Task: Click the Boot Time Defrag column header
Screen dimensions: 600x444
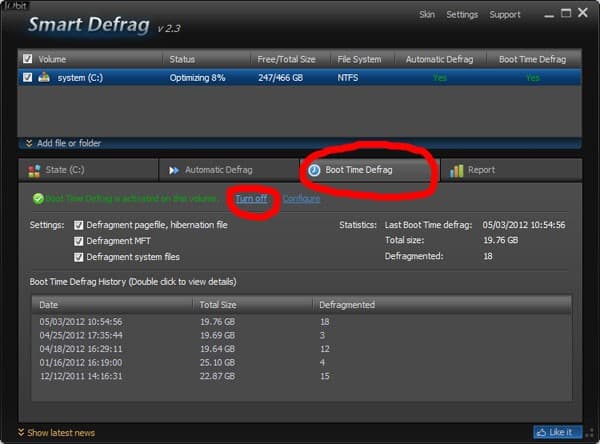Action: pyautogui.click(x=533, y=59)
